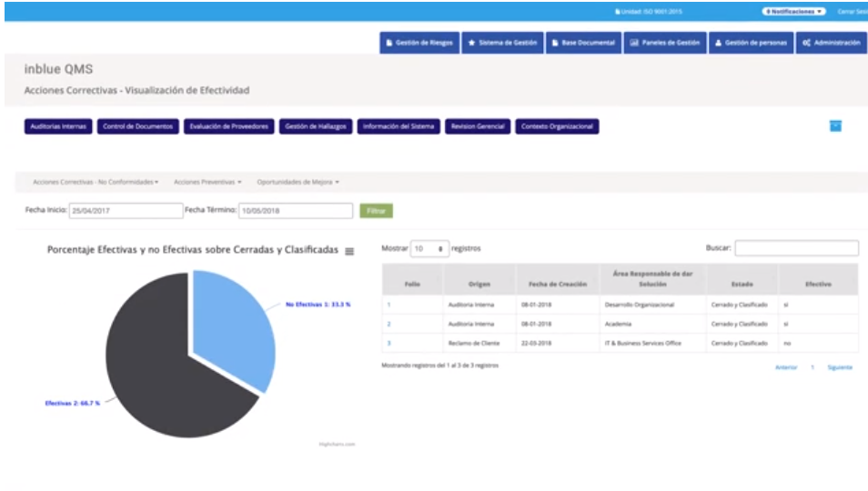Click the person icon on Gestión de personas

click(x=718, y=43)
